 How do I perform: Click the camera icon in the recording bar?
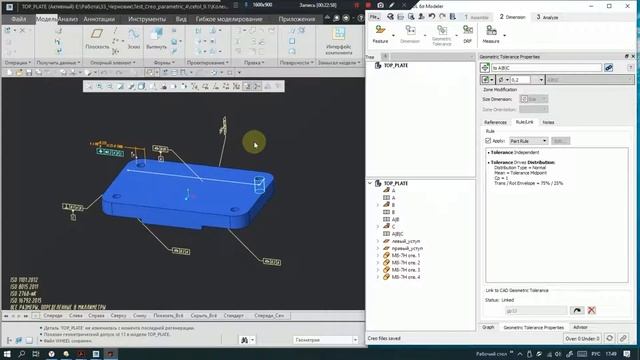(380, 5)
